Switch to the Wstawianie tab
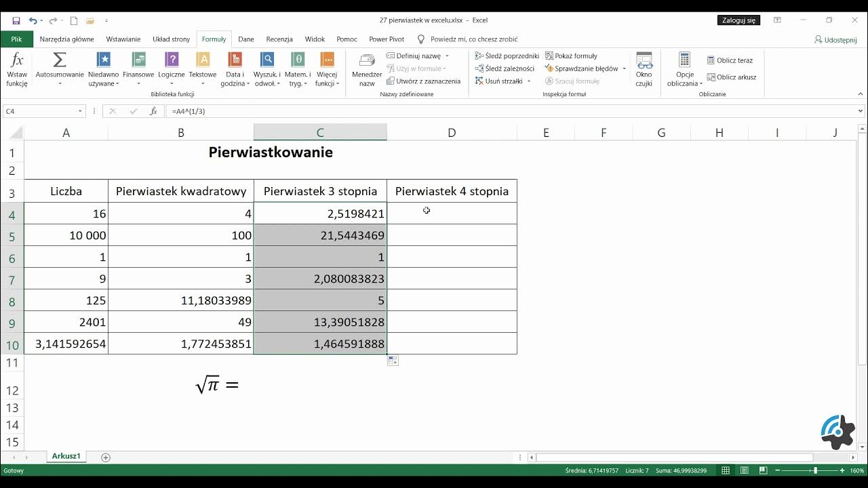This screenshot has height=488, width=868. click(123, 39)
